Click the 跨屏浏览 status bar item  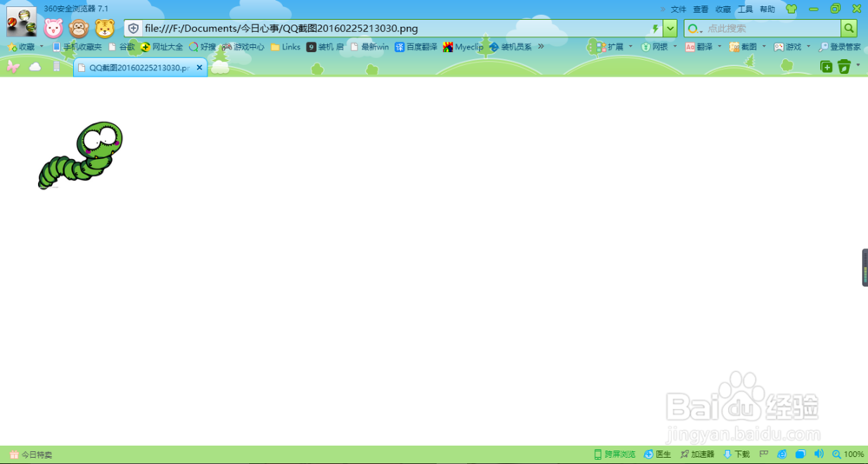[x=615, y=454]
